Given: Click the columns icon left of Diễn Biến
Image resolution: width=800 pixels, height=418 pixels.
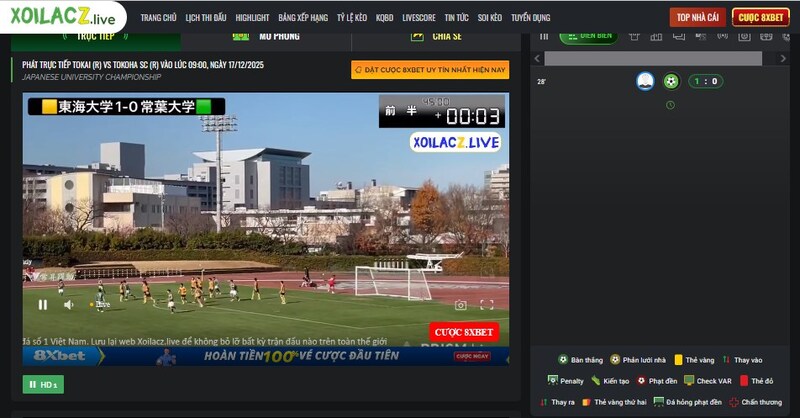Looking at the screenshot, I should coord(544,36).
